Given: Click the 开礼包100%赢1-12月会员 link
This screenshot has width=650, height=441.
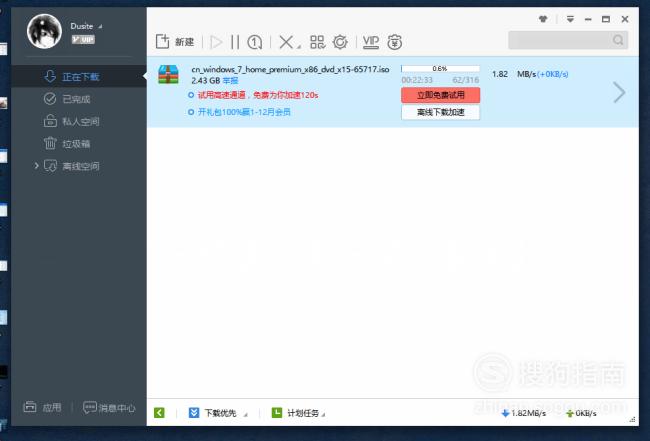Looking at the screenshot, I should click(244, 112).
